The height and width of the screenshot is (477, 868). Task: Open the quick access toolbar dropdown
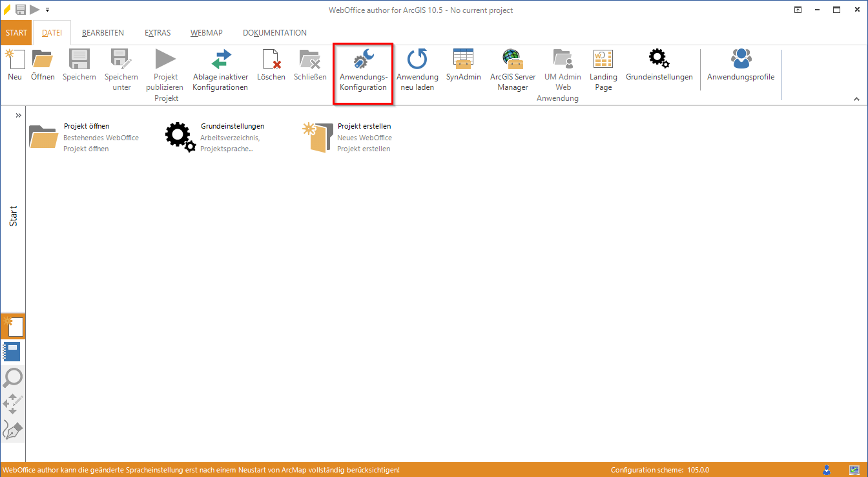click(47, 10)
